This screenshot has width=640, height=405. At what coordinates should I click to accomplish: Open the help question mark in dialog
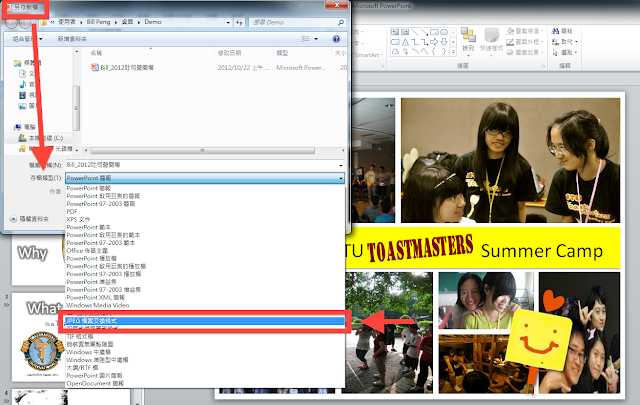336,39
